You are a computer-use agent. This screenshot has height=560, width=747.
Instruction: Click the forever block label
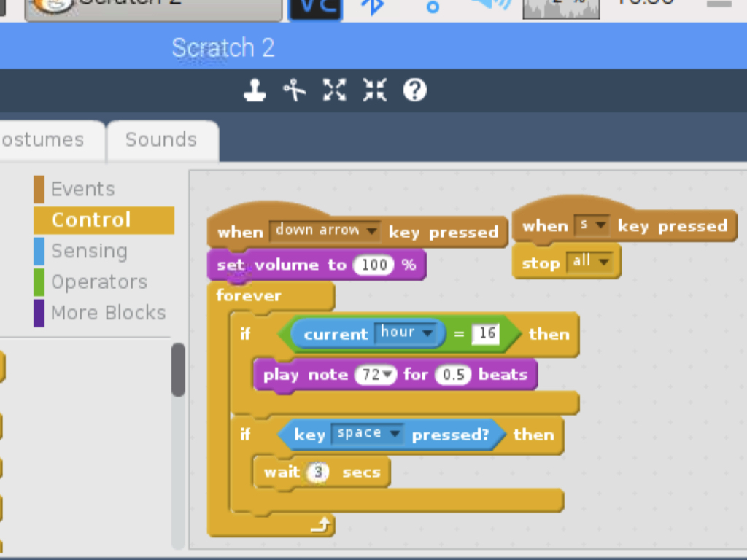tap(248, 296)
